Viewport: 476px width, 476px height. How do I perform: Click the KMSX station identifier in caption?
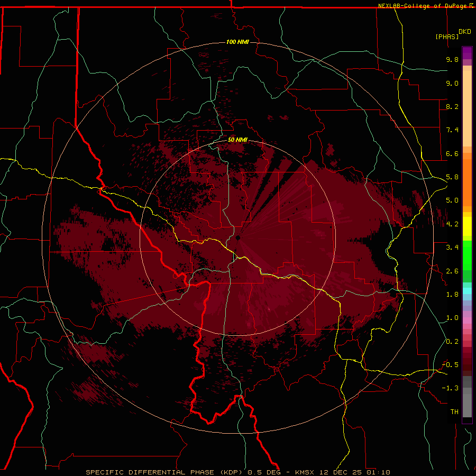pyautogui.click(x=305, y=472)
